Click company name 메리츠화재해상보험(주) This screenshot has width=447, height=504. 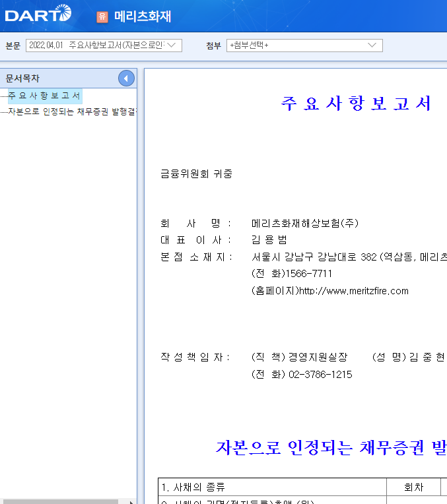(x=305, y=223)
